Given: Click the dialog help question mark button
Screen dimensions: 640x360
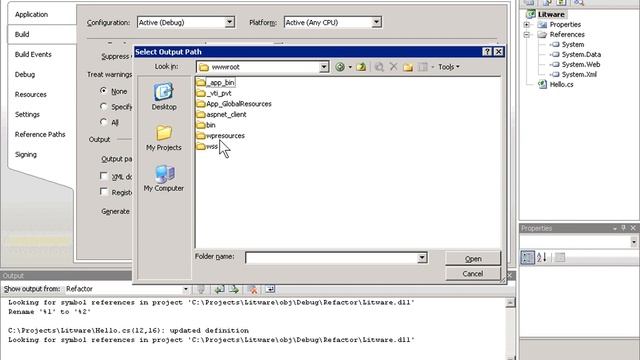Looking at the screenshot, I should tap(487, 52).
